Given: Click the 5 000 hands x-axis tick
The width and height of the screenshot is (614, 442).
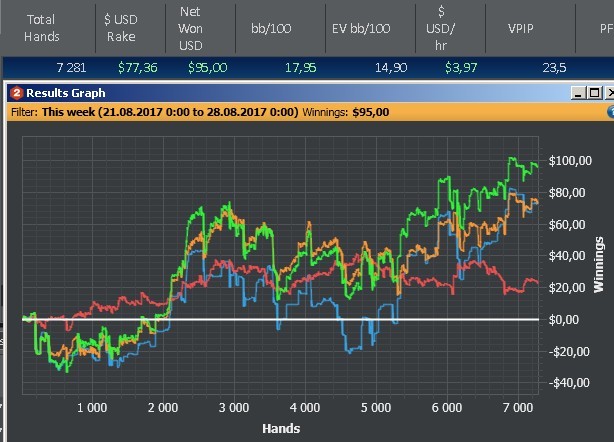Looking at the screenshot, I should pyautogui.click(x=376, y=408).
